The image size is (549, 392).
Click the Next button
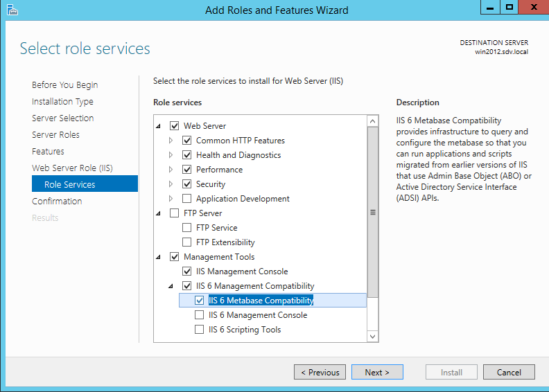click(x=376, y=373)
